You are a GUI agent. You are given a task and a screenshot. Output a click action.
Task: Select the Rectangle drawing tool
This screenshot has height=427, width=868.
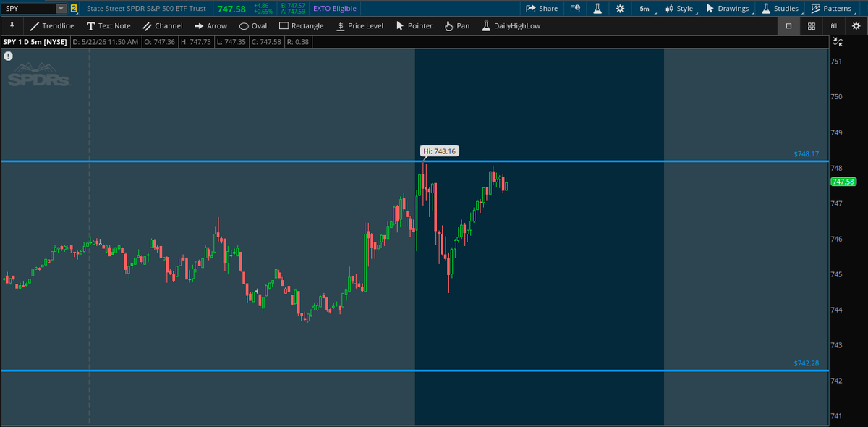302,25
